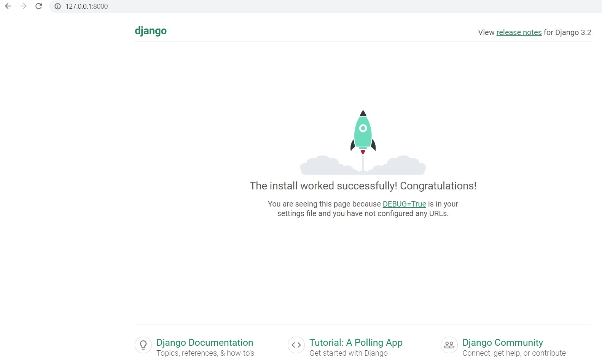The image size is (602, 364).
Task: Open the Django Community link
Action: point(503,342)
